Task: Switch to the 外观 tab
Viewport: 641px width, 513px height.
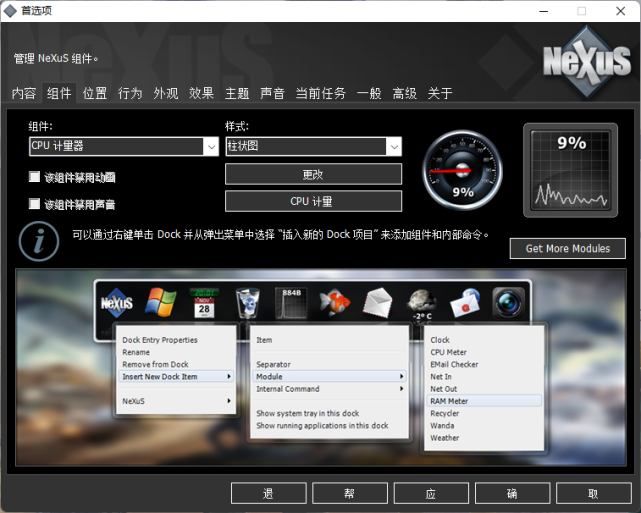Action: (x=166, y=93)
